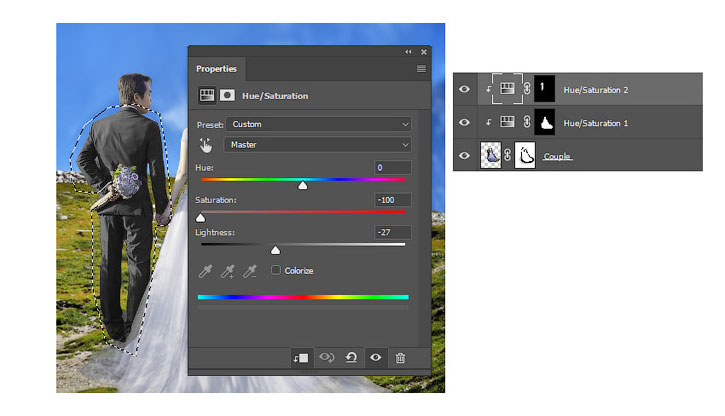725x416 pixels.
Task: Hide the Couple layer
Action: coord(464,155)
